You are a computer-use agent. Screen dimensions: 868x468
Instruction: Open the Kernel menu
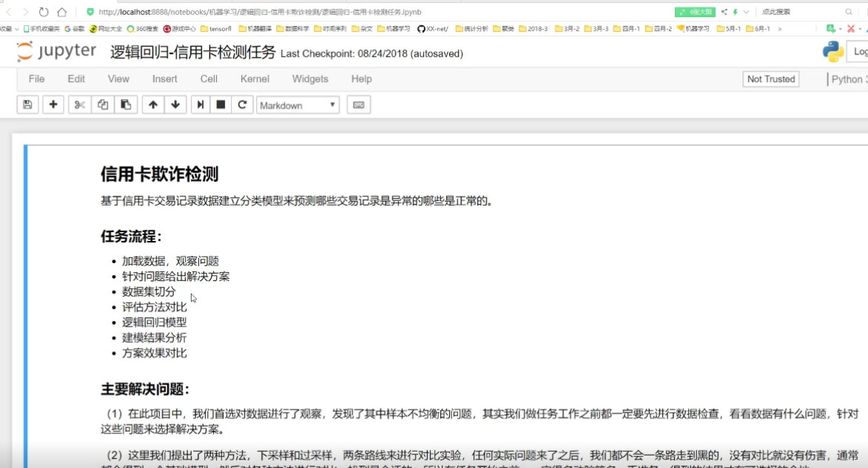pyautogui.click(x=255, y=79)
